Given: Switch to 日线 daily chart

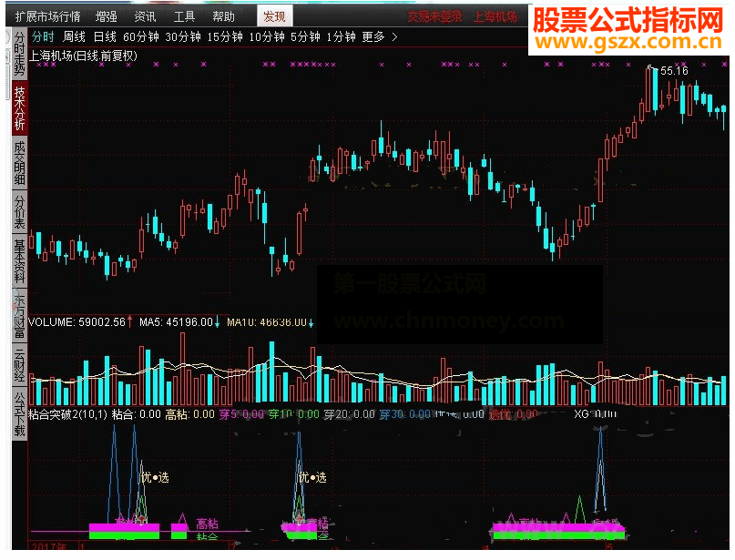Looking at the screenshot, I should click(105, 36).
